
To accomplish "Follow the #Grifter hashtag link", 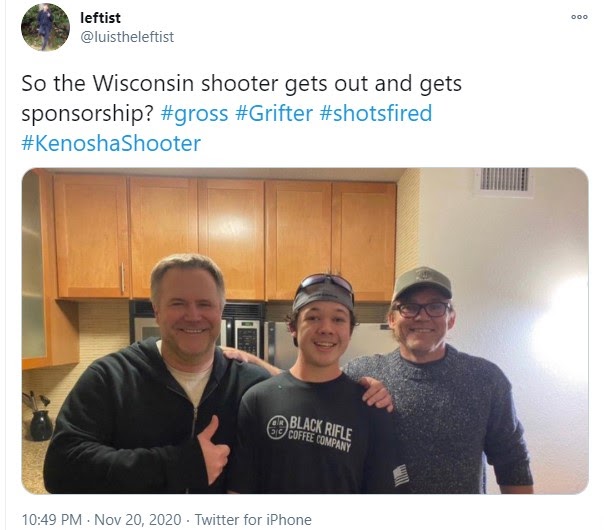I will click(274, 113).
